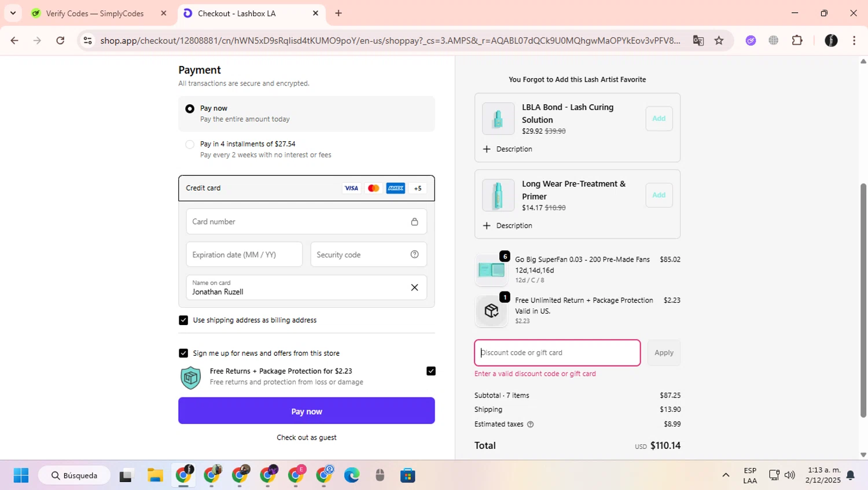
Task: Open the Windows Start menu
Action: tap(21, 476)
